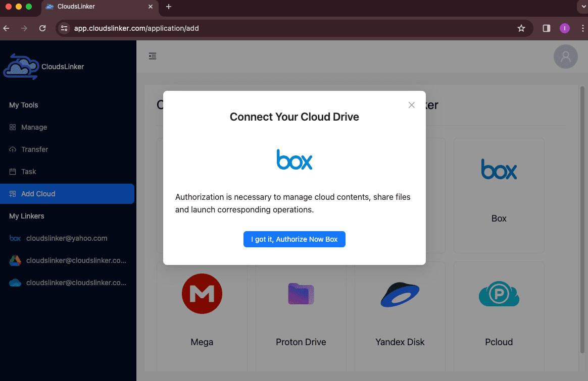Toggle the sidebar collapse icon
Viewport: 588px width, 381px height.
[152, 56]
